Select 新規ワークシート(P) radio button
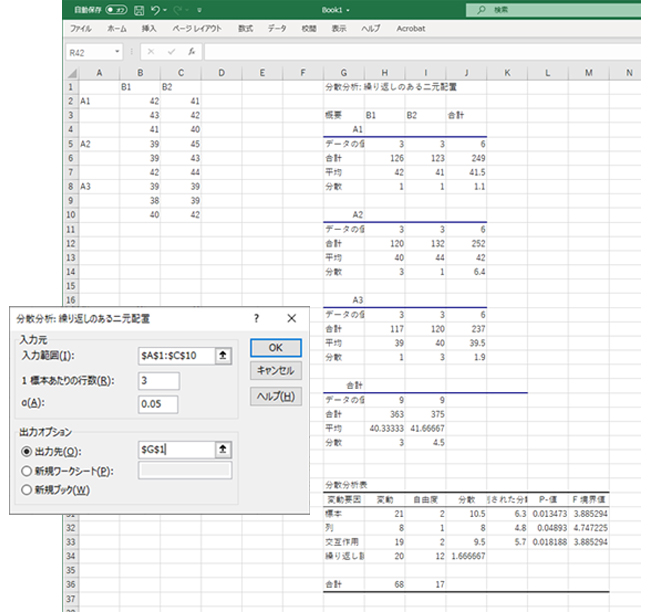Viewport: 650px width, 612px height. [x=27, y=471]
